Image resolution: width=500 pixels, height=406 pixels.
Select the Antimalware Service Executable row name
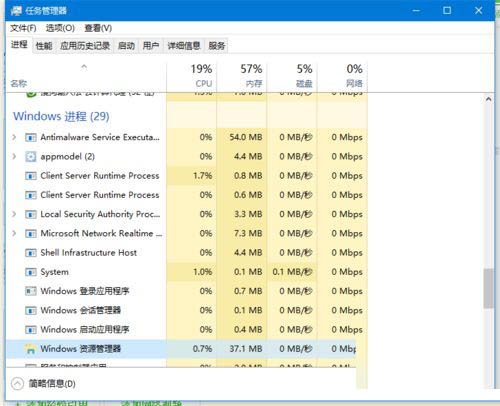[100, 137]
